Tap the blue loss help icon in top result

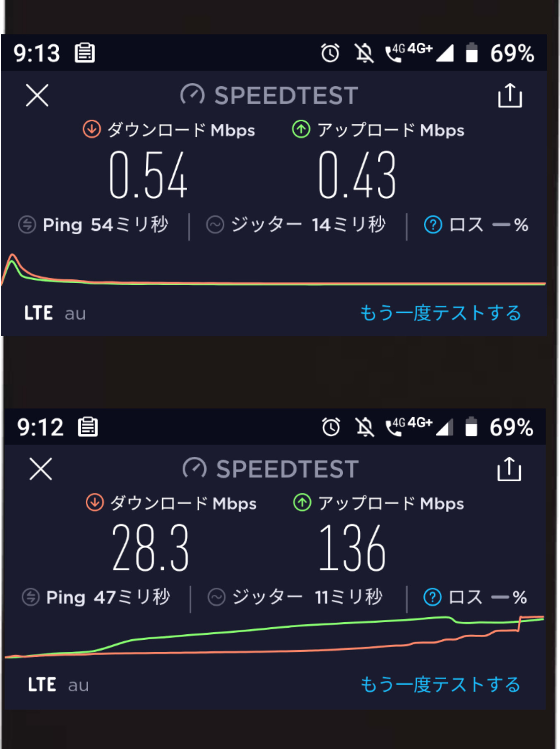coord(433,225)
